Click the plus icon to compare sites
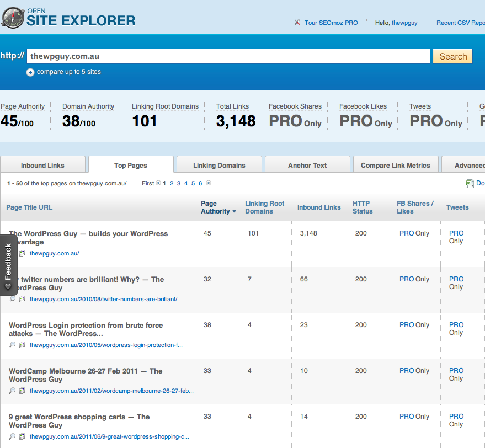 pyautogui.click(x=30, y=72)
